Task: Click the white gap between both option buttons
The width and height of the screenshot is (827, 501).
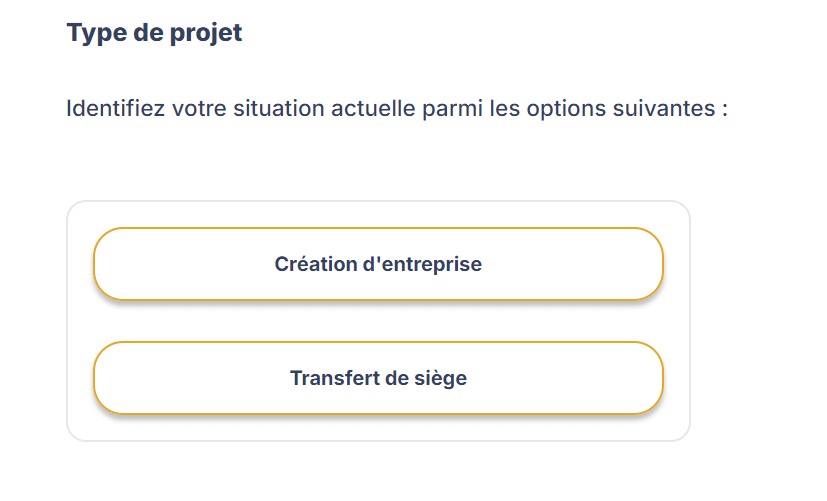Action: click(378, 321)
